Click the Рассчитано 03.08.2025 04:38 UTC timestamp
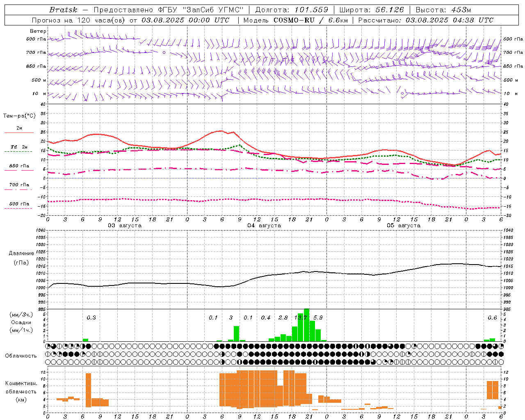The height and width of the screenshot is (420, 525). point(426,20)
